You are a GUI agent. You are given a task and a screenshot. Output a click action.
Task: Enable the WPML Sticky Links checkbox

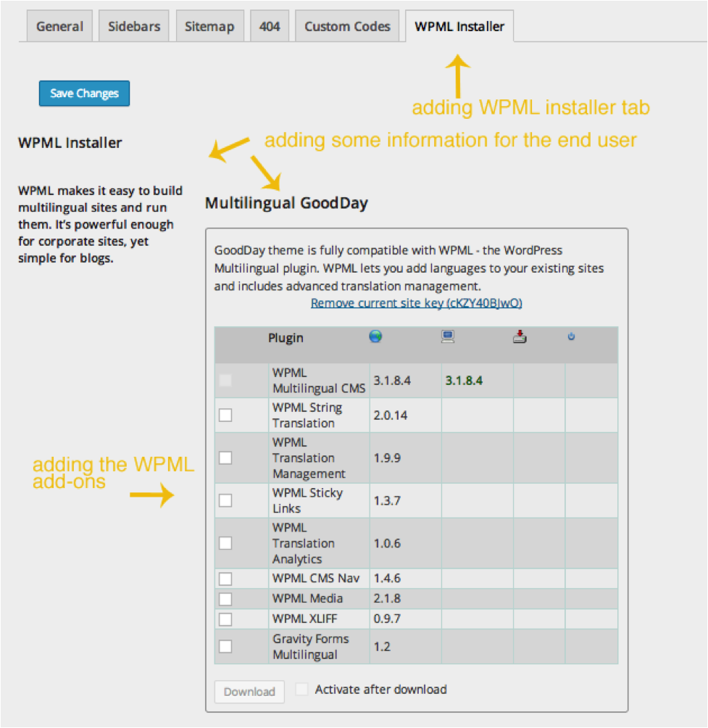pyautogui.click(x=225, y=500)
